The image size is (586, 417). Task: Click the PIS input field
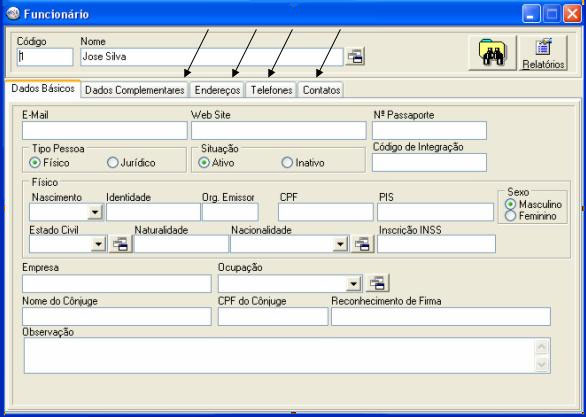coord(435,212)
